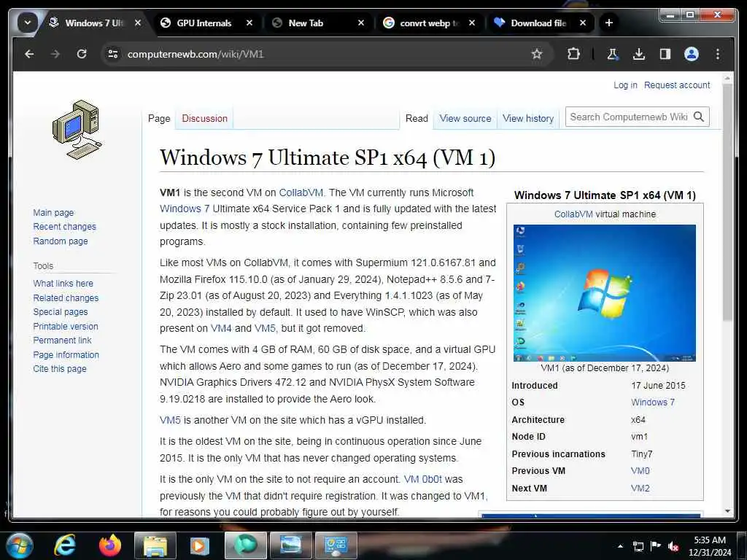This screenshot has height=560, width=747.
Task: Click the address bar URL computernewb.com/wiki/VM1
Action: [x=196, y=54]
